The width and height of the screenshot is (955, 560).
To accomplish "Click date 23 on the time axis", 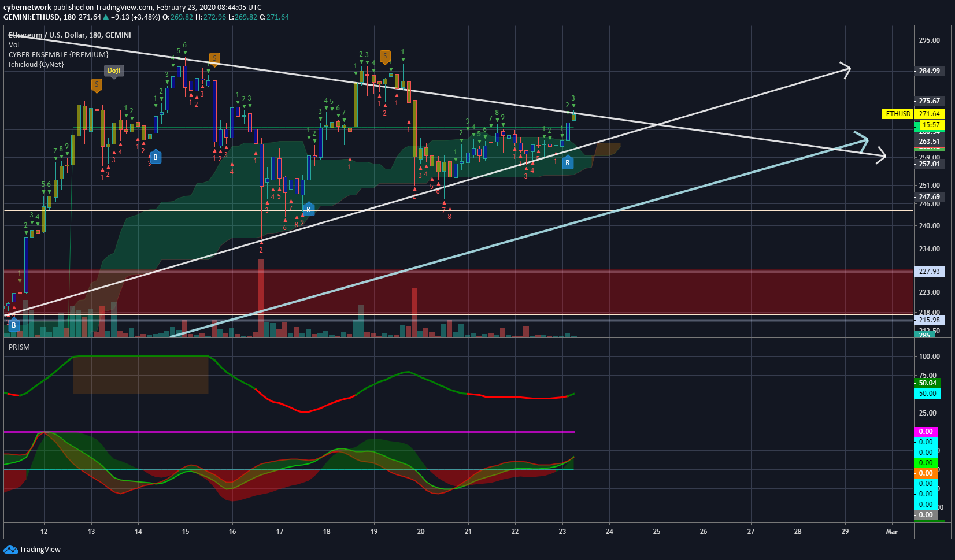I will [x=562, y=532].
